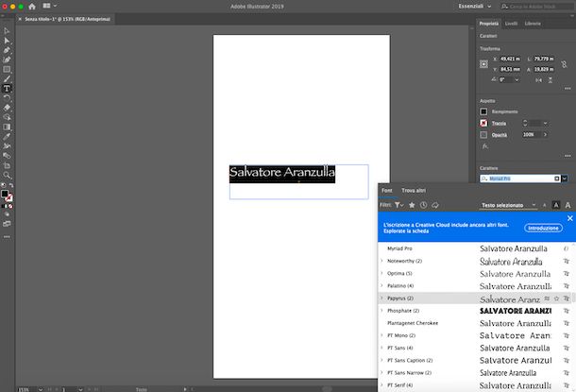Click the Traccia stroke swatch
The width and height of the screenshot is (576, 392).
tap(483, 123)
